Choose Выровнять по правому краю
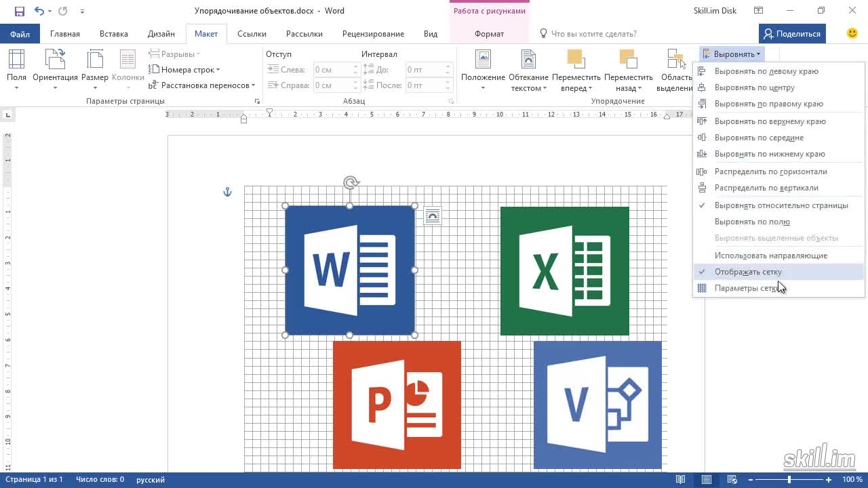 point(780,104)
